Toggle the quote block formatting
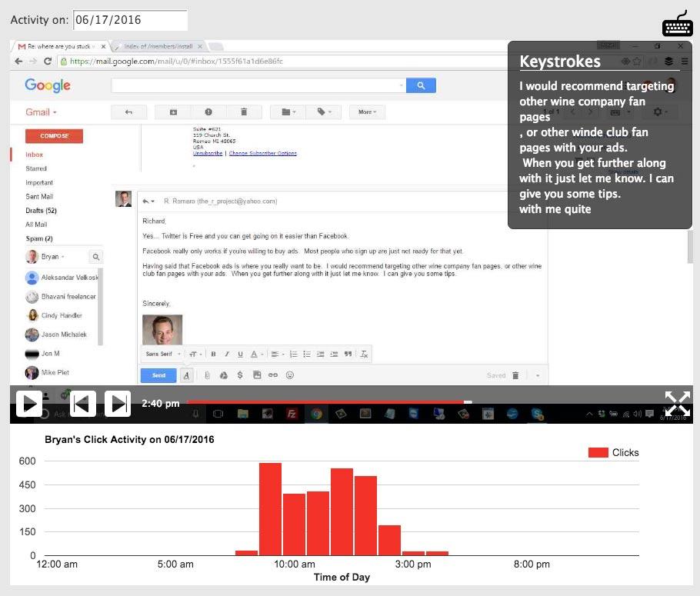 click(348, 354)
